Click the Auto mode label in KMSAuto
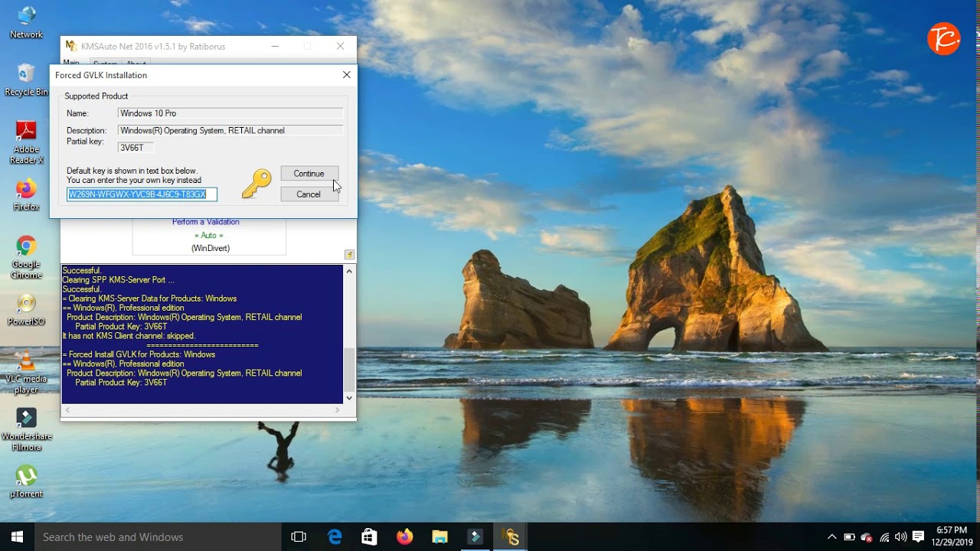Viewport: 980px width, 551px height. pos(209,235)
